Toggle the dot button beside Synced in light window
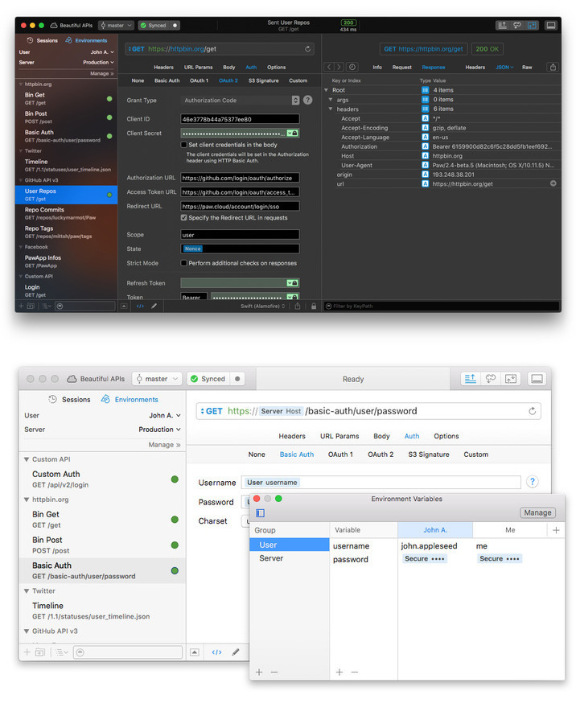The height and width of the screenshot is (728, 576). [x=237, y=379]
